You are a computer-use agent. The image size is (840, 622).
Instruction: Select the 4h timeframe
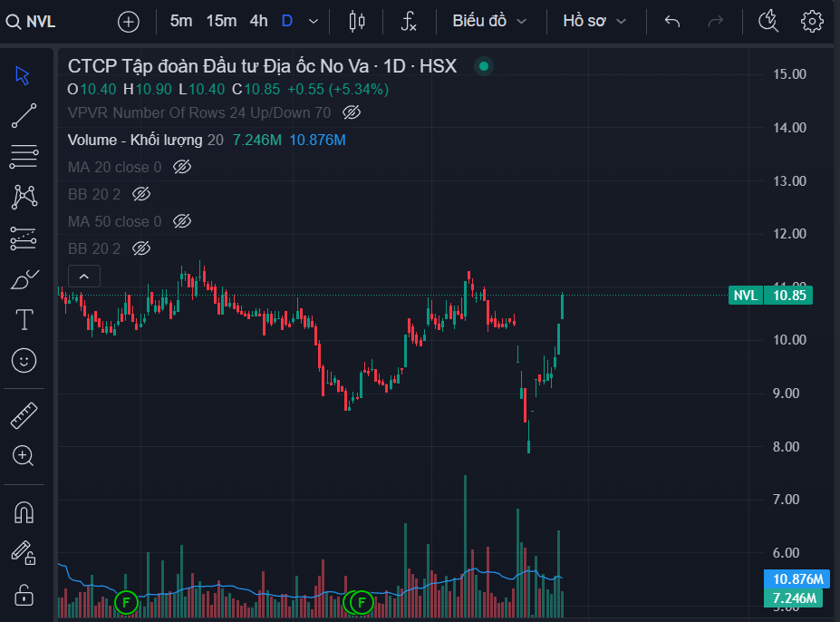coord(259,21)
